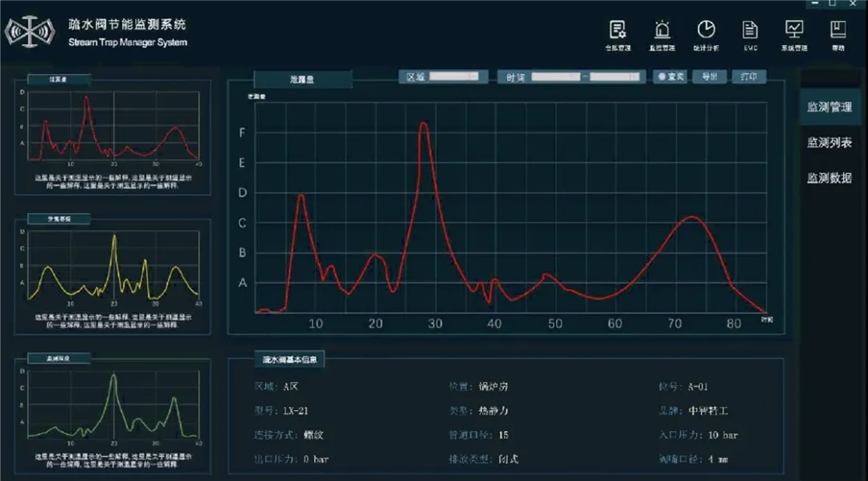Click the title label tab above the yellow chart
This screenshot has height=481, width=868.
tap(59, 219)
